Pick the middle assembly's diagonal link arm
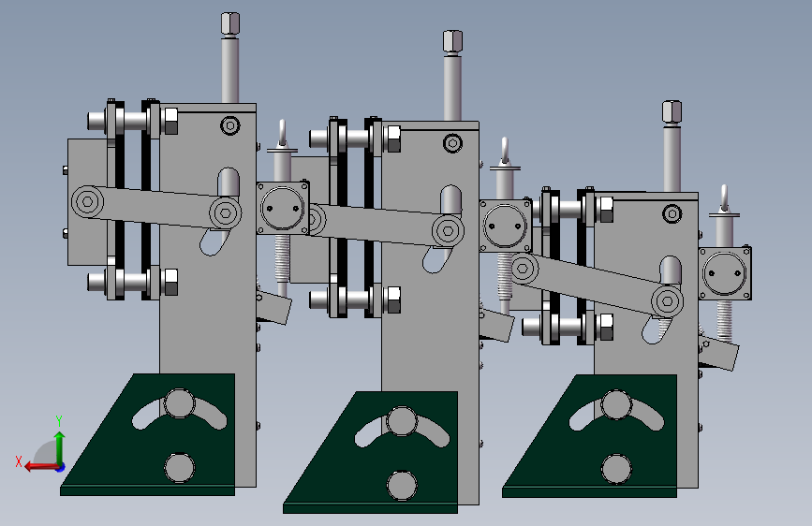The width and height of the screenshot is (812, 526). point(383,225)
